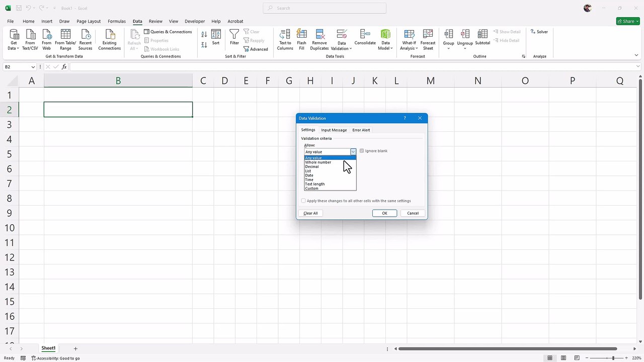Open the Sort dialog
The width and height of the screenshot is (644, 362).
(216, 37)
